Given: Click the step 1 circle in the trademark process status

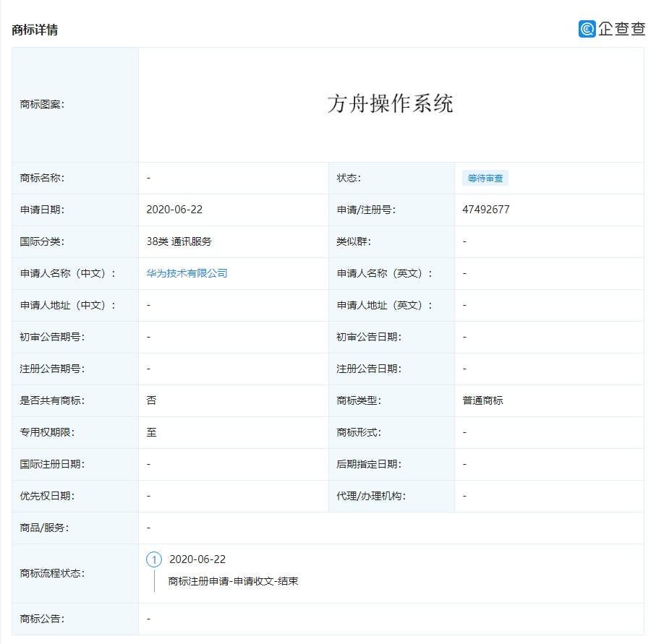Looking at the screenshot, I should pos(154,559).
